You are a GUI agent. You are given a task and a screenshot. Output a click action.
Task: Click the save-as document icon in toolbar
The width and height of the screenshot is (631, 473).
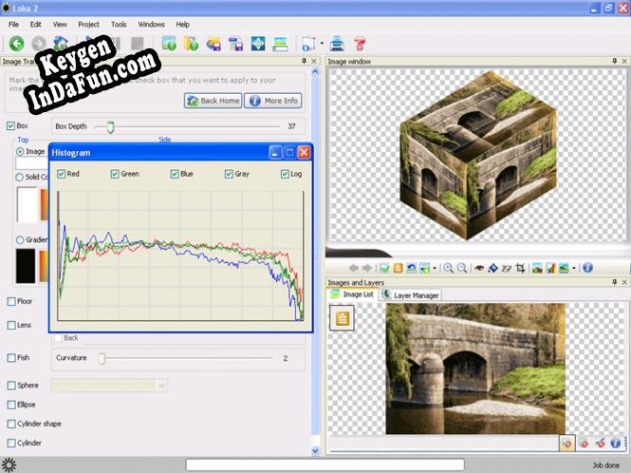pos(236,43)
